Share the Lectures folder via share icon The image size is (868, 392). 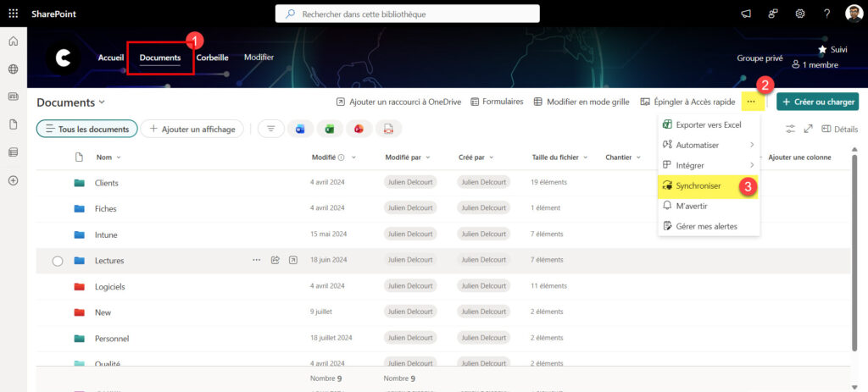pos(275,260)
